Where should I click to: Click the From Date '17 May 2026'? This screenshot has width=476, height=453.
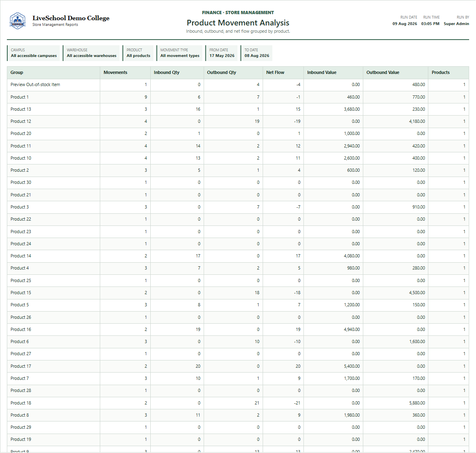coord(222,55)
